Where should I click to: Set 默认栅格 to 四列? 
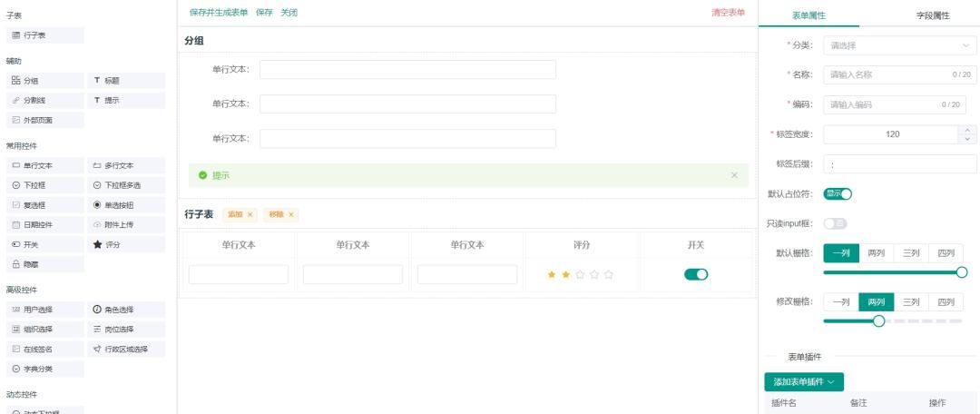946,253
